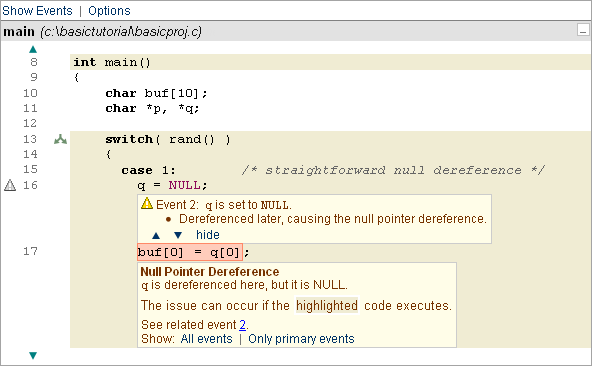592x366 pixels.
Task: Click 'q = NULL;' code line
Action: click(x=172, y=185)
